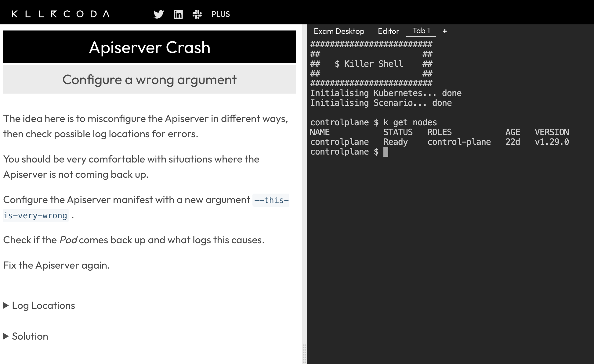Click the Configure a wrong argument heading
Viewport: 594px width, 364px height.
pyautogui.click(x=150, y=80)
